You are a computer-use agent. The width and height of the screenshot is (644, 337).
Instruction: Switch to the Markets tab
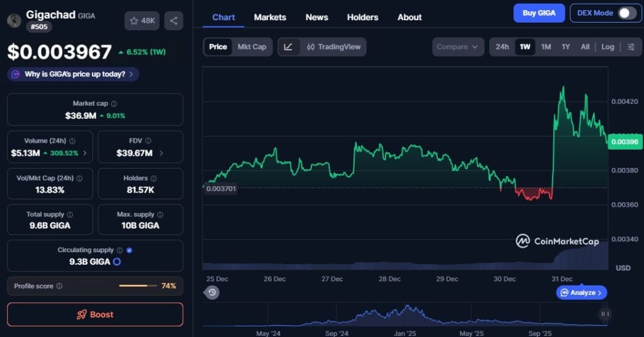270,17
